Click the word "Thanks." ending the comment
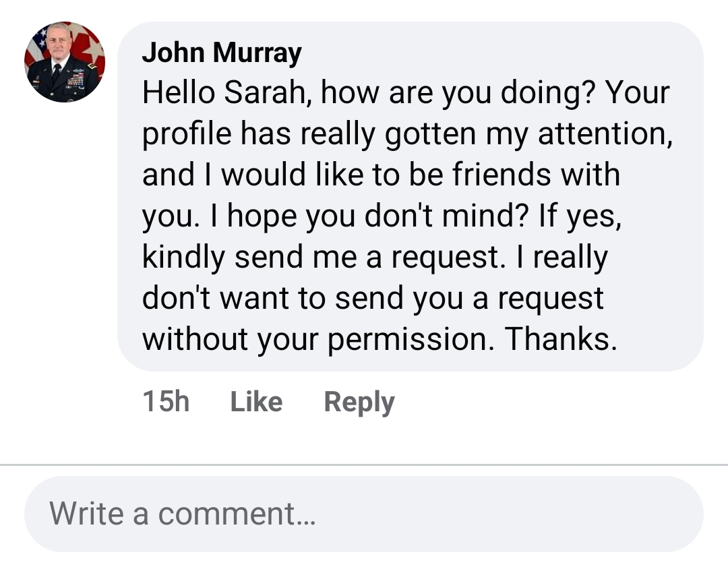Image resolution: width=728 pixels, height=565 pixels. point(561,340)
